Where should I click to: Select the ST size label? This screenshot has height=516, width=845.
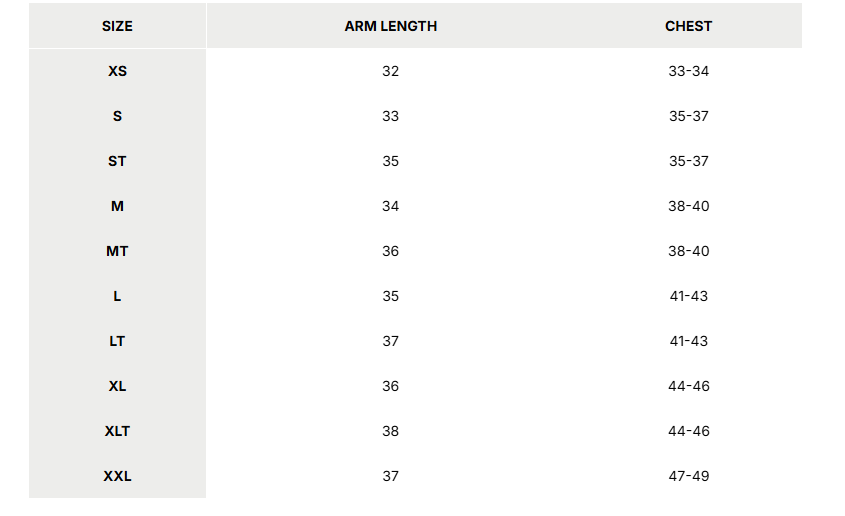click(117, 161)
